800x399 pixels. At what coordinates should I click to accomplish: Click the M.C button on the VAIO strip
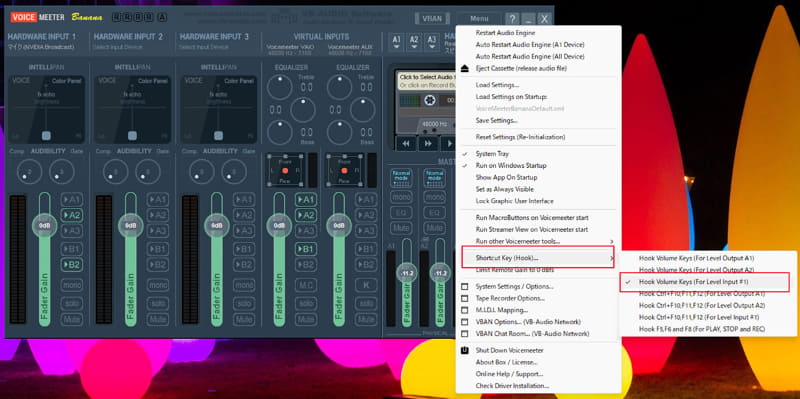click(x=306, y=285)
